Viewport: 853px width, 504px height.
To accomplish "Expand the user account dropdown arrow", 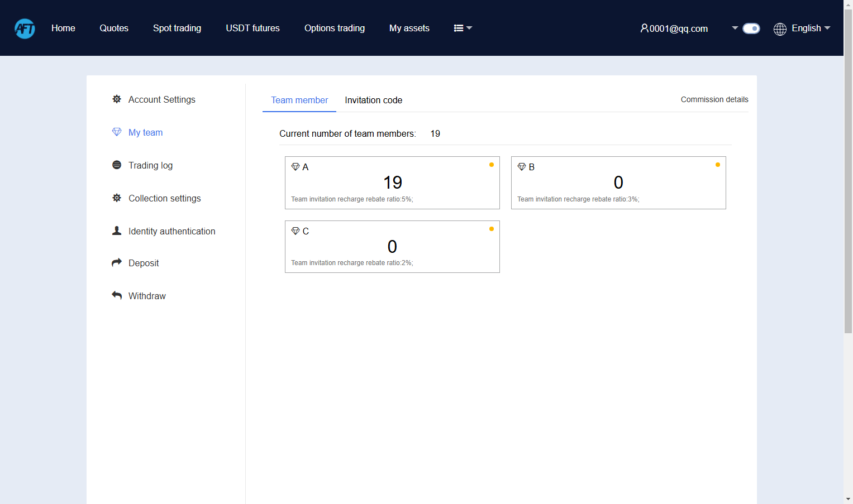I will click(x=735, y=28).
